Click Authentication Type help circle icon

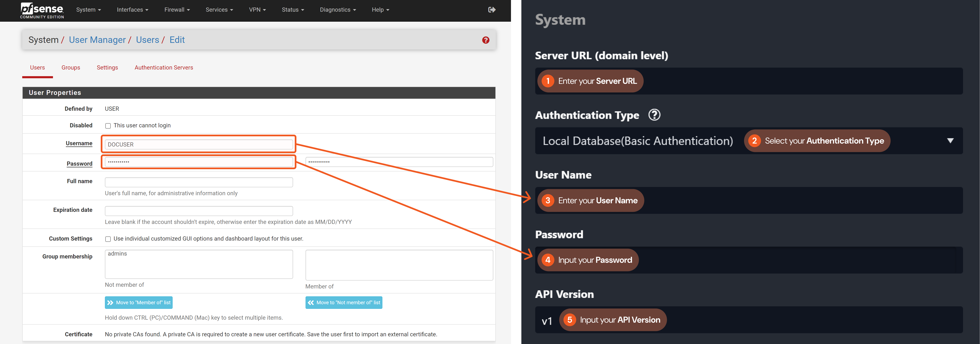tap(654, 115)
